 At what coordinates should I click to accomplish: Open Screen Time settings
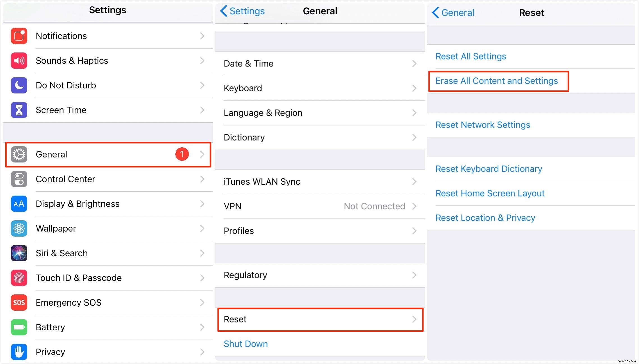coord(108,110)
